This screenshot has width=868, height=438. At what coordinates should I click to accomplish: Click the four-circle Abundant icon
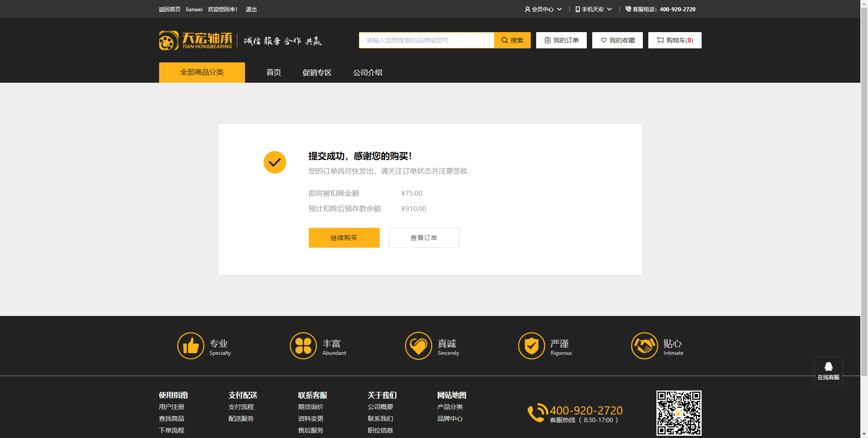tap(303, 346)
